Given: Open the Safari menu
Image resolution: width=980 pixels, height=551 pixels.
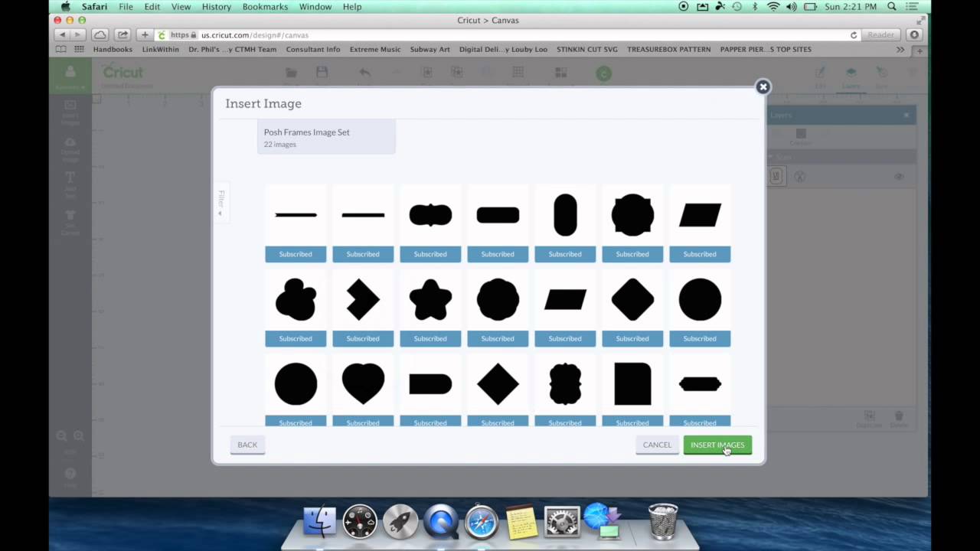Looking at the screenshot, I should pos(95,7).
